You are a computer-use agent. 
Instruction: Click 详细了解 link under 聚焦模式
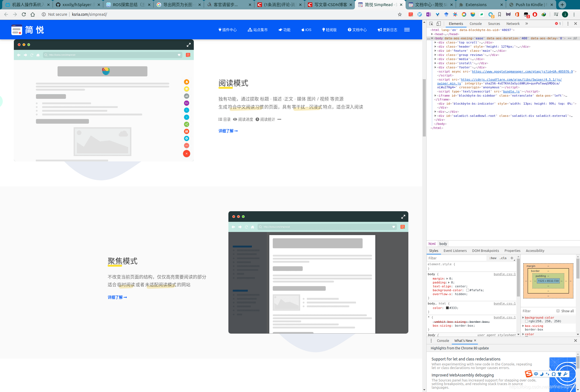pyautogui.click(x=117, y=297)
